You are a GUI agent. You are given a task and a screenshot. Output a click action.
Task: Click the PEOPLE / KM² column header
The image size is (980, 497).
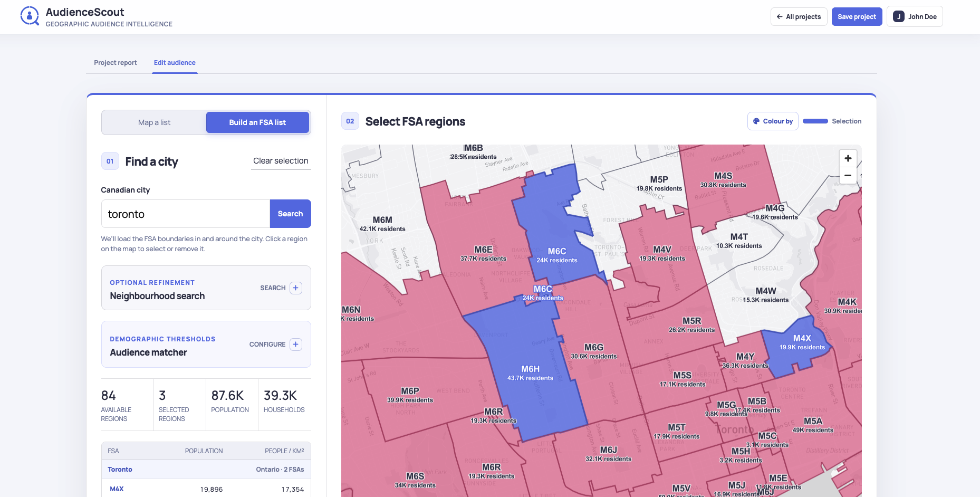tap(284, 451)
